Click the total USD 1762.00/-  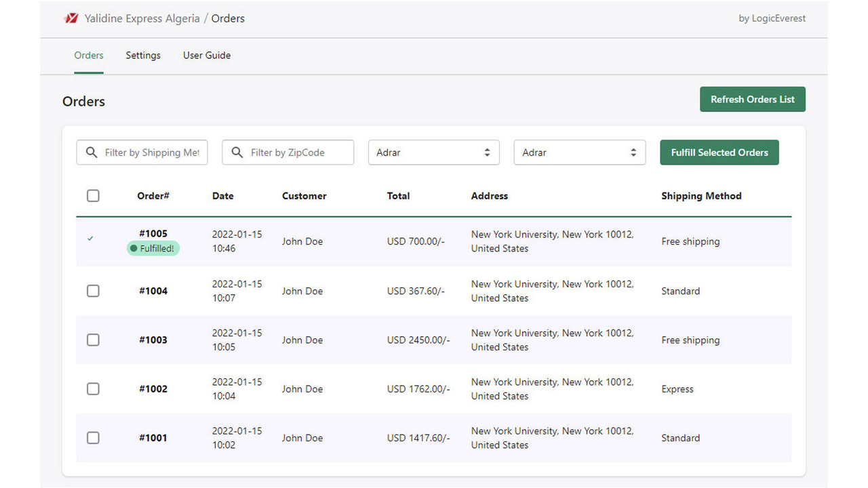coord(418,389)
